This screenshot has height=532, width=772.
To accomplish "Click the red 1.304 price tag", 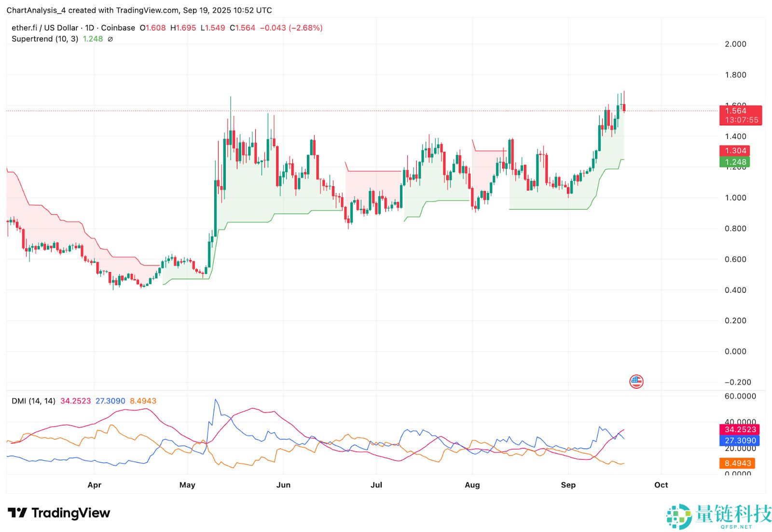I will point(735,151).
